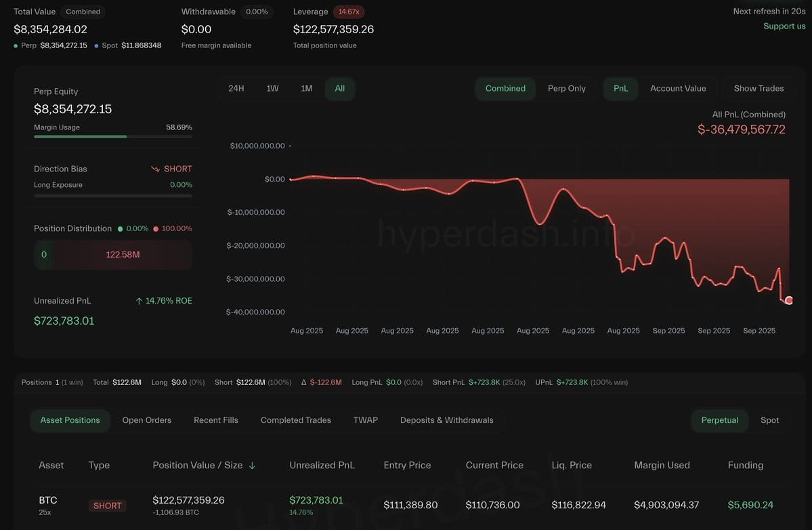The width and height of the screenshot is (812, 530).
Task: Select the 1W time range
Action: point(272,89)
